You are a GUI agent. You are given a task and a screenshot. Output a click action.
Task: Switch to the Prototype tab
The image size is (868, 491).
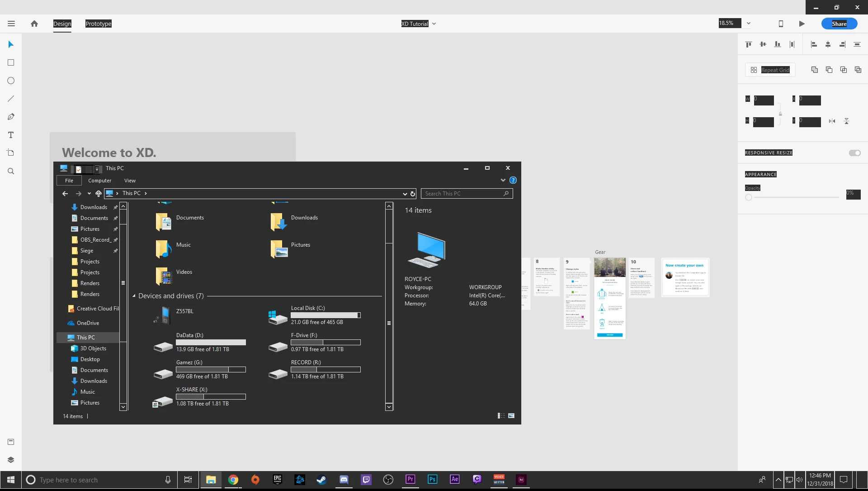98,24
